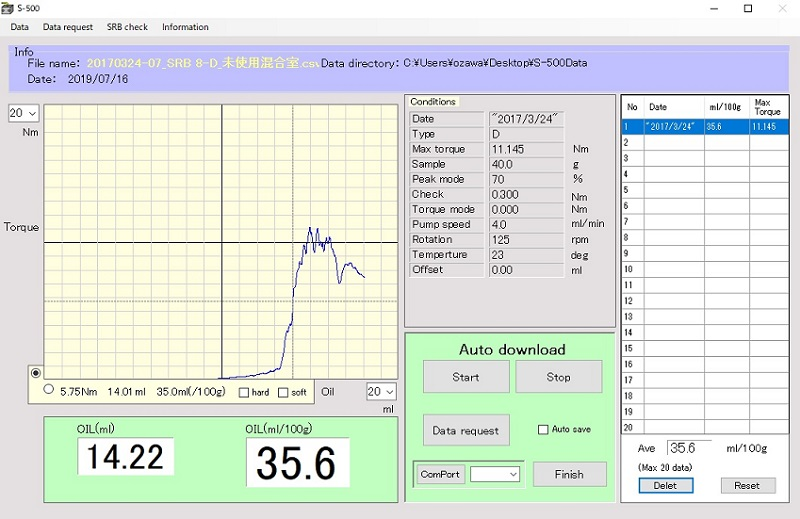Open the Data request menu
The image size is (800, 519).
click(x=68, y=27)
